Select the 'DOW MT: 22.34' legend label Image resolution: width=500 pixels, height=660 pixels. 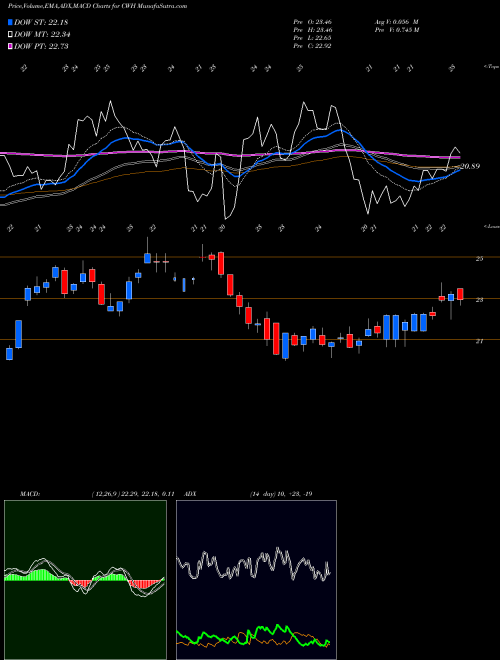42,35
